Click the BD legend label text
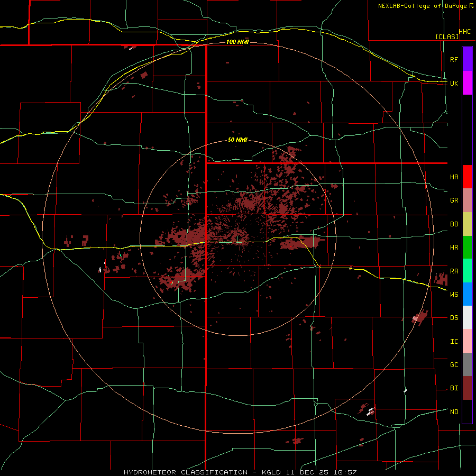The image size is (476, 476). point(454,224)
